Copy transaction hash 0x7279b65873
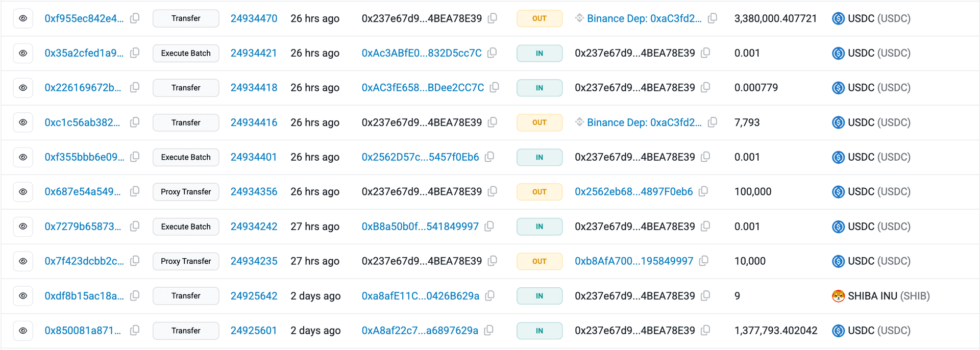 pos(135,227)
